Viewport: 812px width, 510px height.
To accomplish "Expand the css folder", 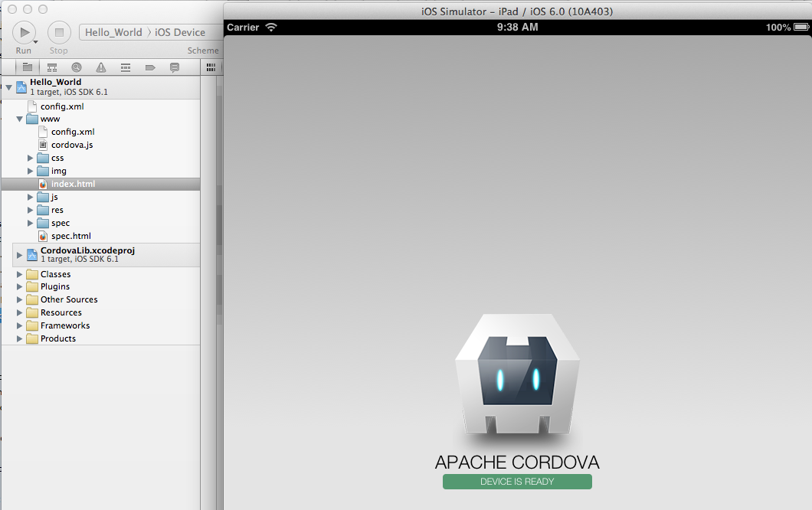I will tap(31, 158).
